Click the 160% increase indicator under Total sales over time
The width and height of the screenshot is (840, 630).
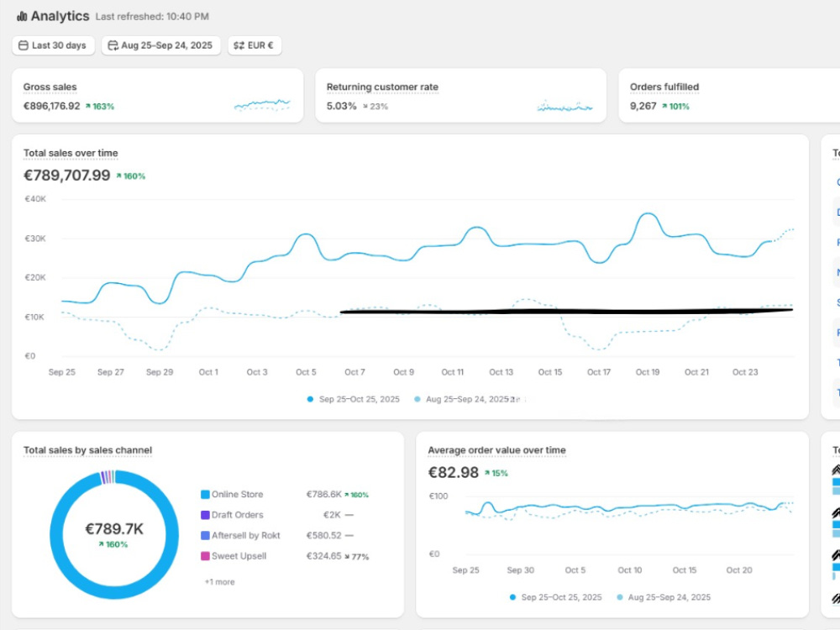click(x=131, y=176)
